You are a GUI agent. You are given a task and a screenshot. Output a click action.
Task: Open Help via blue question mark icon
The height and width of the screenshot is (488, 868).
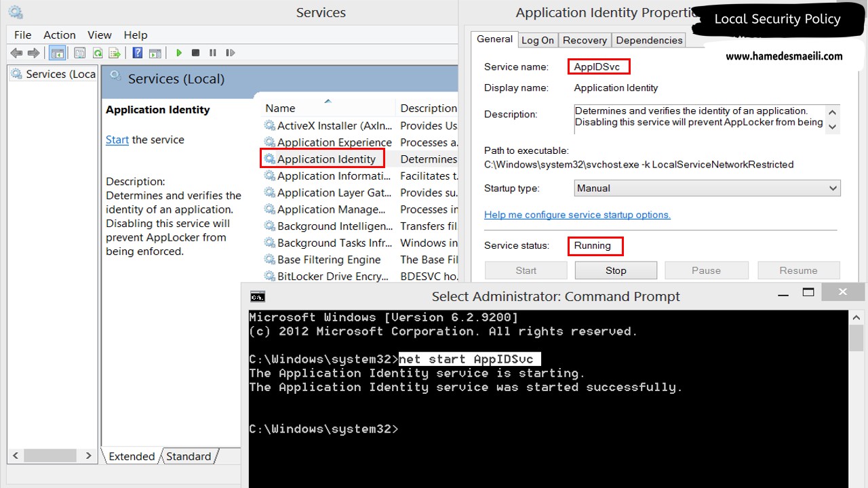(x=138, y=53)
